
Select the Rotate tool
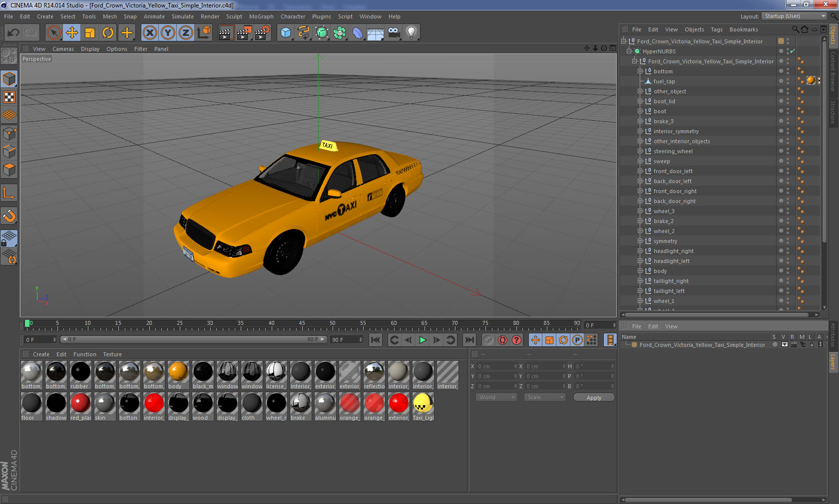[x=108, y=33]
